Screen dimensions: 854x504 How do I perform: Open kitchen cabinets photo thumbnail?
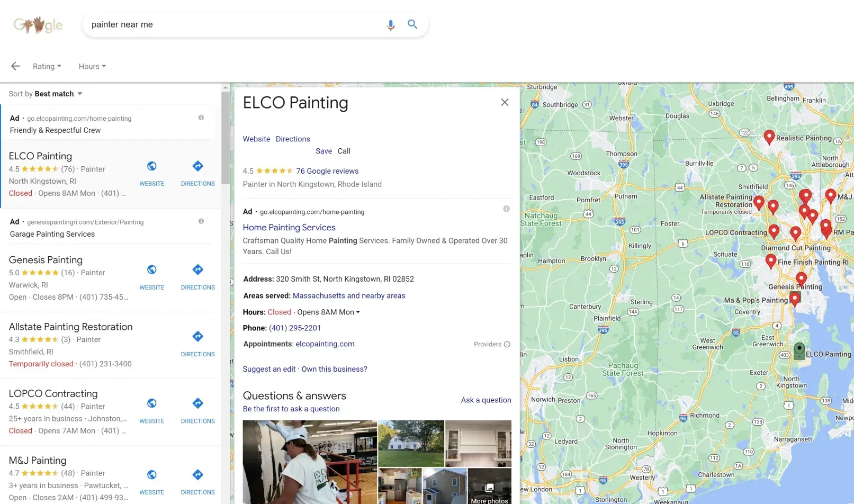click(479, 443)
